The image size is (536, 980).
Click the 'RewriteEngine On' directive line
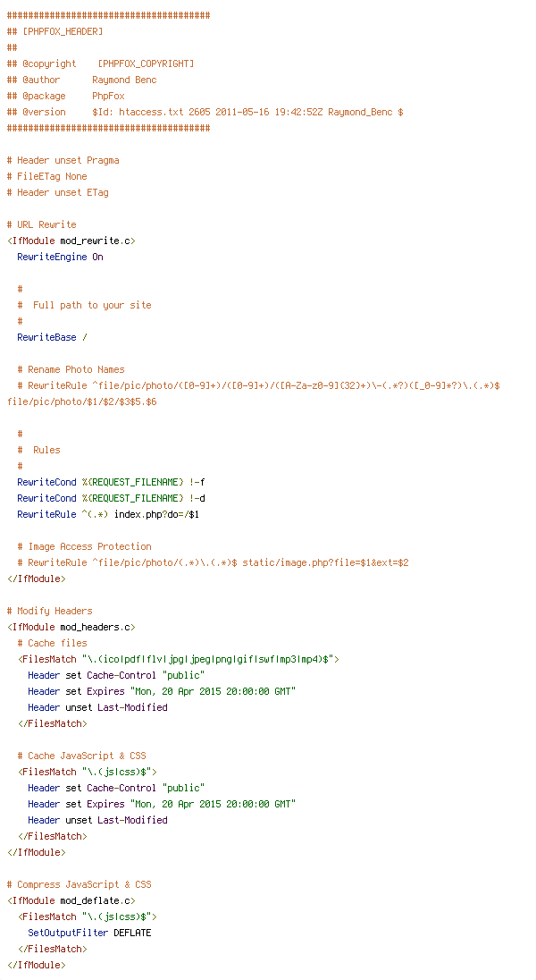click(x=60, y=257)
